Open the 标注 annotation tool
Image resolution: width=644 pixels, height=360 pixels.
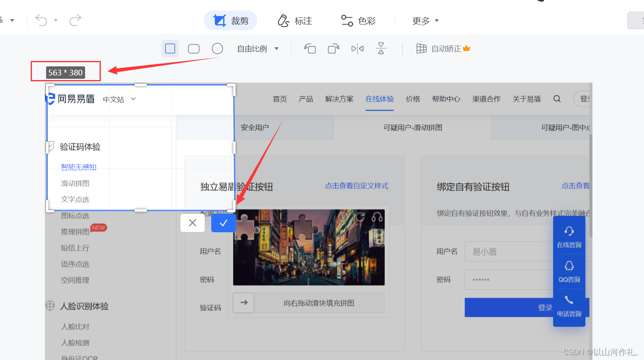295,21
